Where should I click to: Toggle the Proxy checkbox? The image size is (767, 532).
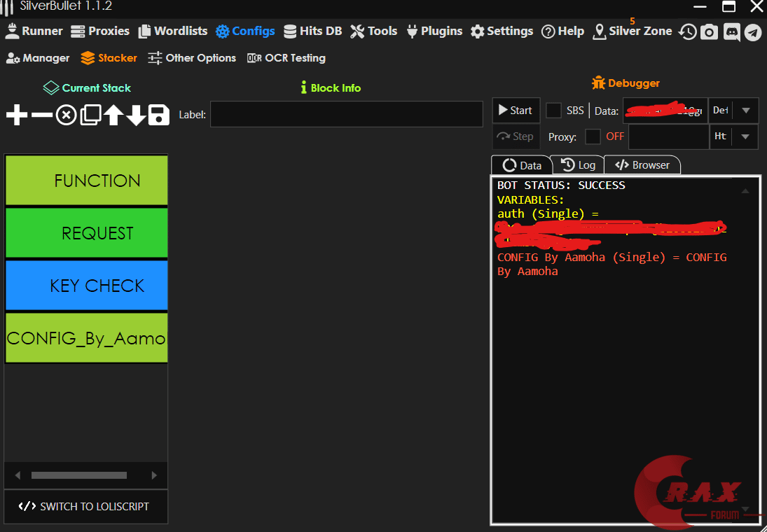click(593, 136)
